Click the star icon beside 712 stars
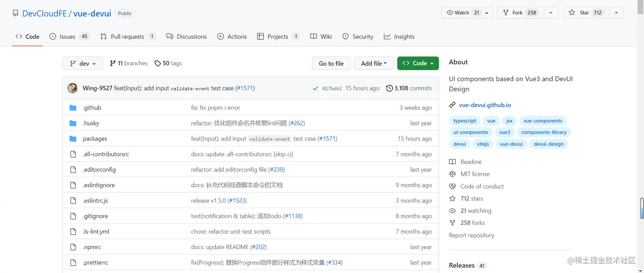644x273 pixels. [452, 199]
